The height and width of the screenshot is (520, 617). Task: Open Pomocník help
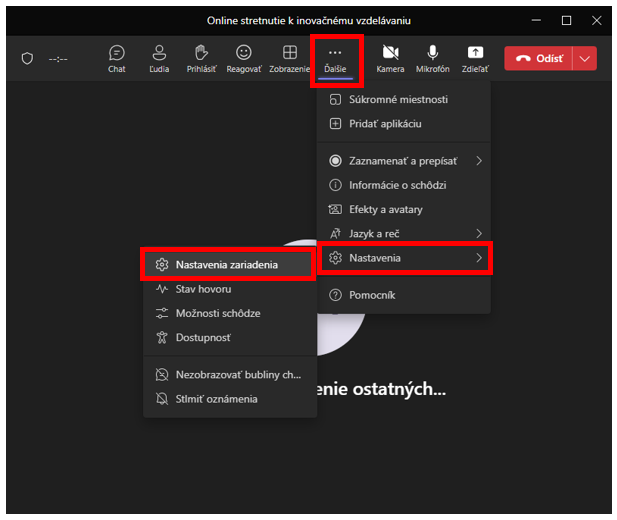404,295
